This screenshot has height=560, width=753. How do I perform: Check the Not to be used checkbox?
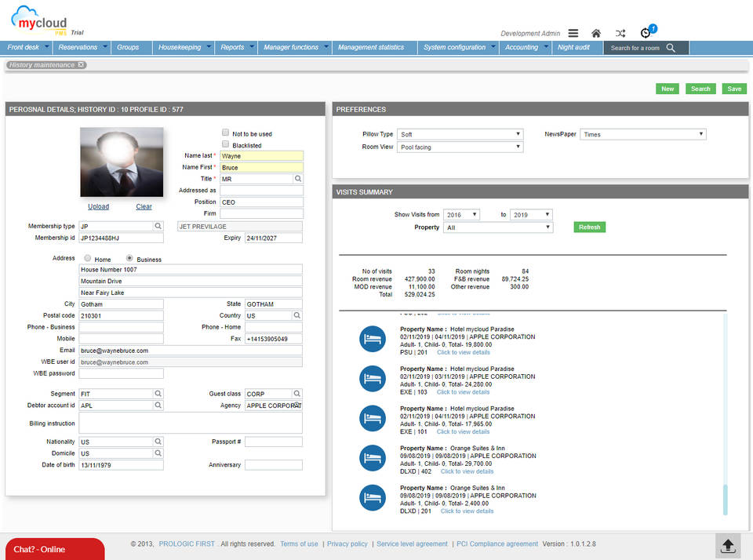[226, 132]
